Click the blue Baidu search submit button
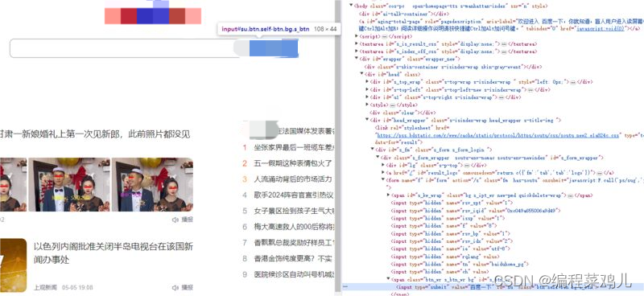Viewport: 644px width, 296px height. click(273, 48)
